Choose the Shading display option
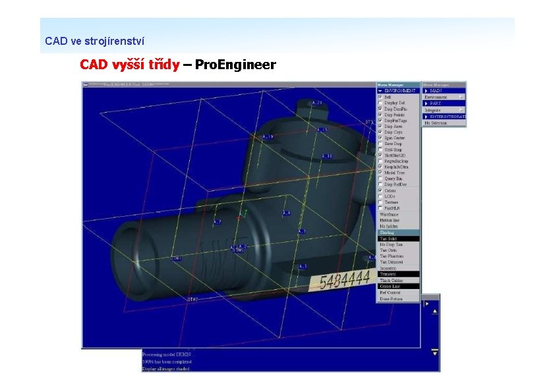The image size is (555, 392). click(x=398, y=233)
